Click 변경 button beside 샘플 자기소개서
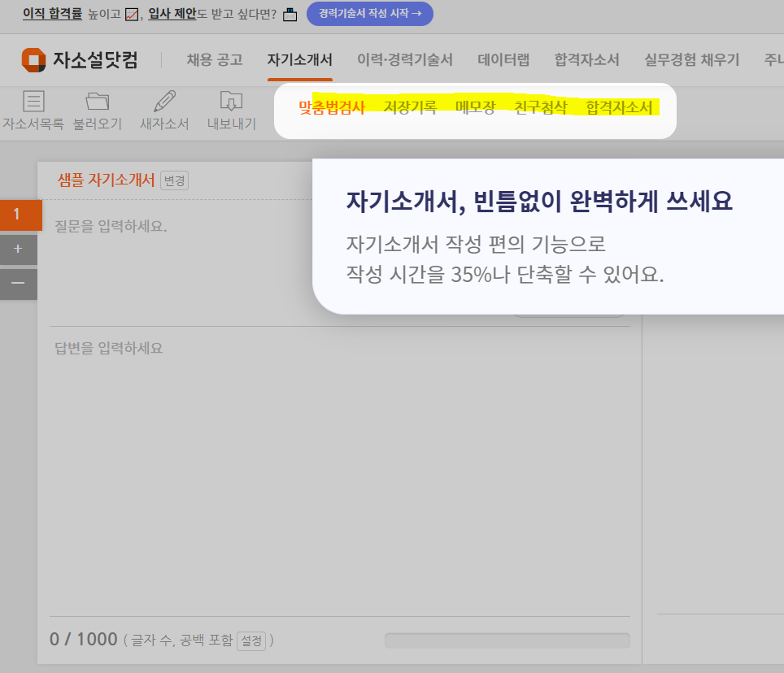Image resolution: width=784 pixels, height=673 pixels. (x=175, y=180)
